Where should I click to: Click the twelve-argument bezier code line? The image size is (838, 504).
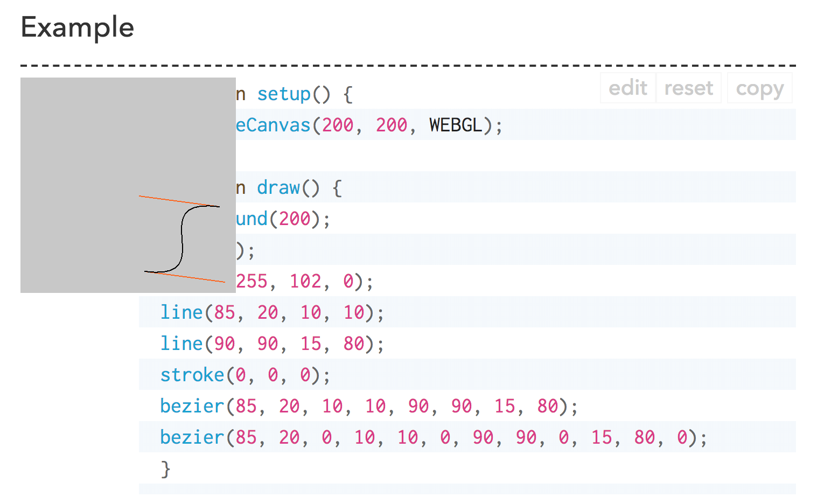coord(434,438)
